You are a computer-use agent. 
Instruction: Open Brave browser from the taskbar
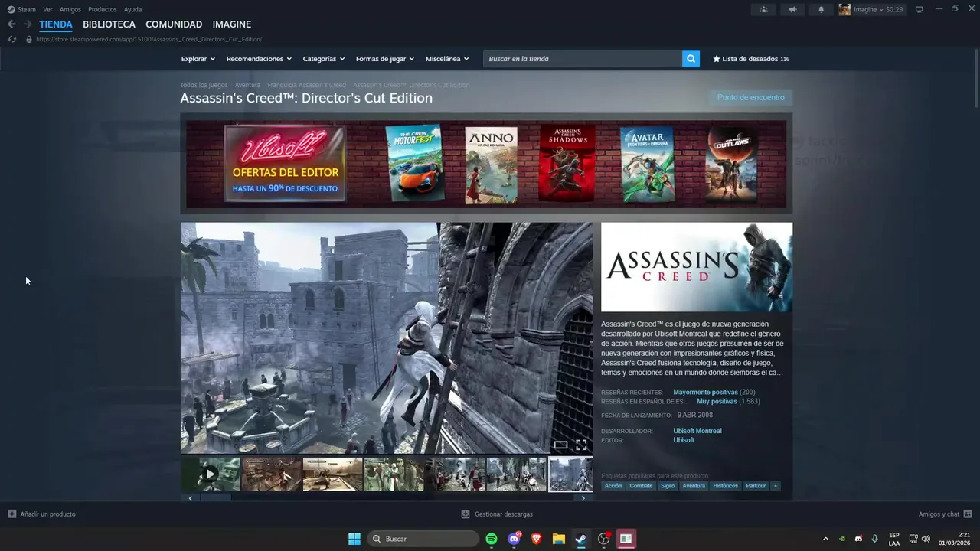point(536,539)
